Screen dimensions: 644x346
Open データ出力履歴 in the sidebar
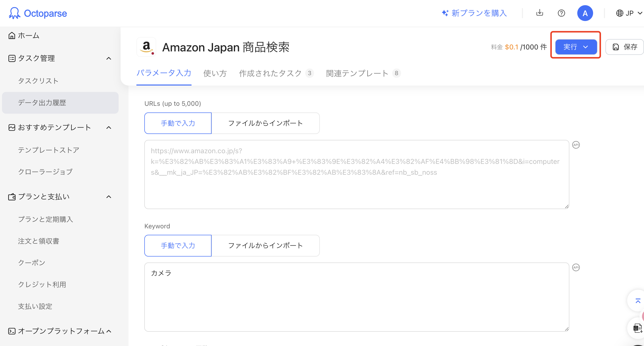[x=60, y=103]
